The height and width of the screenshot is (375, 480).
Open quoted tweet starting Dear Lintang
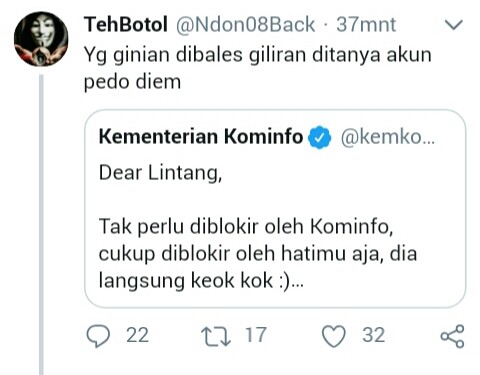point(275,208)
